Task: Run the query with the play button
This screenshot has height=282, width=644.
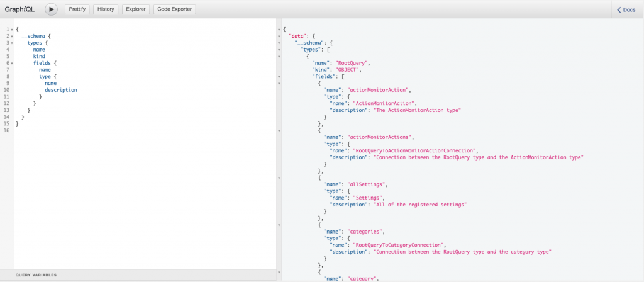Action: click(51, 9)
